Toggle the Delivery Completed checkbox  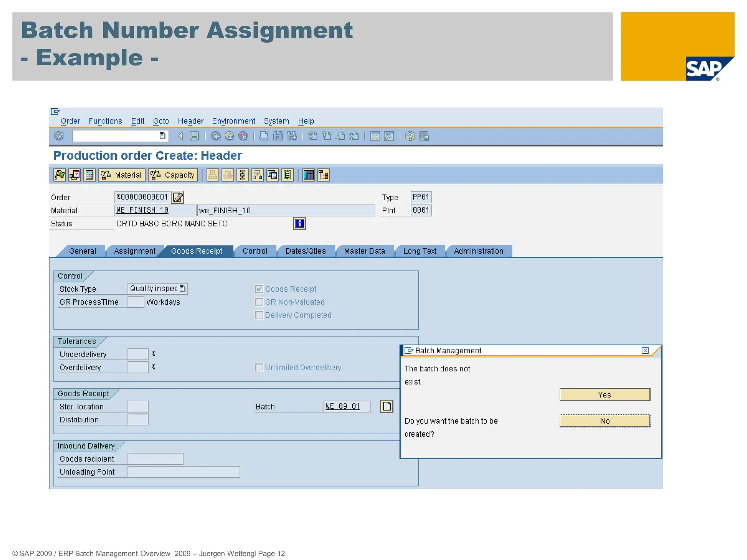tap(259, 315)
